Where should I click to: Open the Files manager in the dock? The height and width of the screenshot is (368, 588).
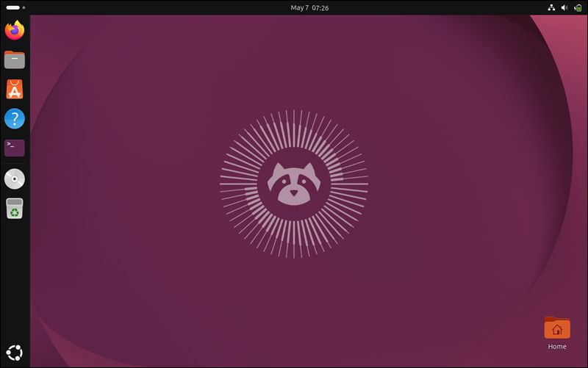click(x=15, y=59)
